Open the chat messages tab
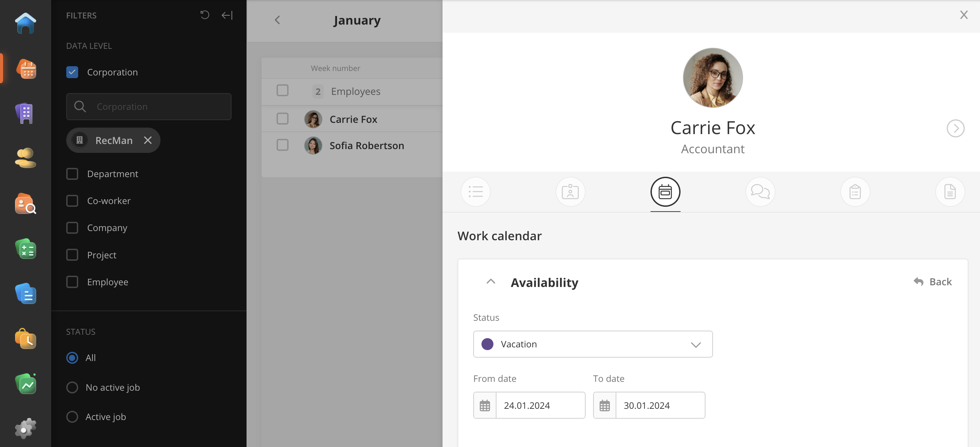Viewport: 980px width, 447px height. pyautogui.click(x=760, y=191)
